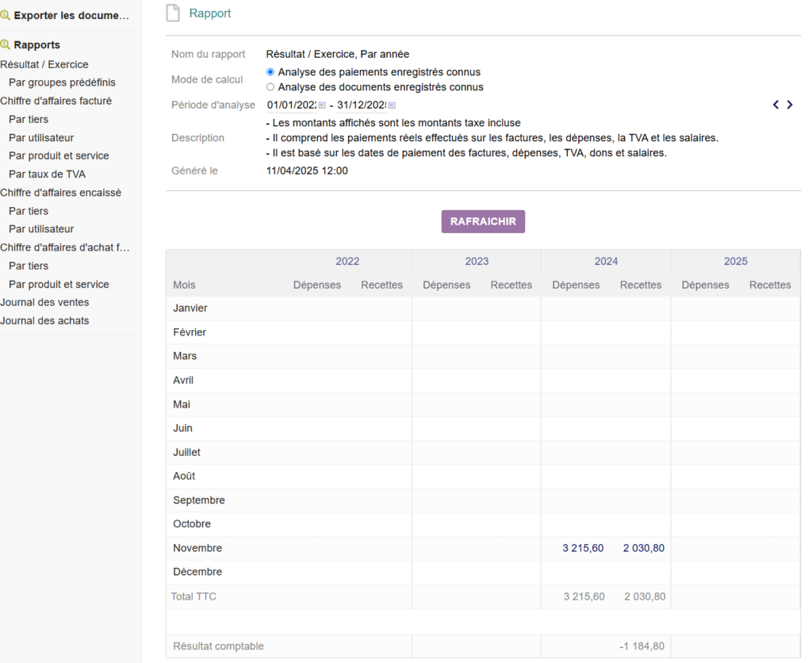This screenshot has width=812, height=663.
Task: Open the Par groupes prédéfinis report
Action: pos(62,82)
